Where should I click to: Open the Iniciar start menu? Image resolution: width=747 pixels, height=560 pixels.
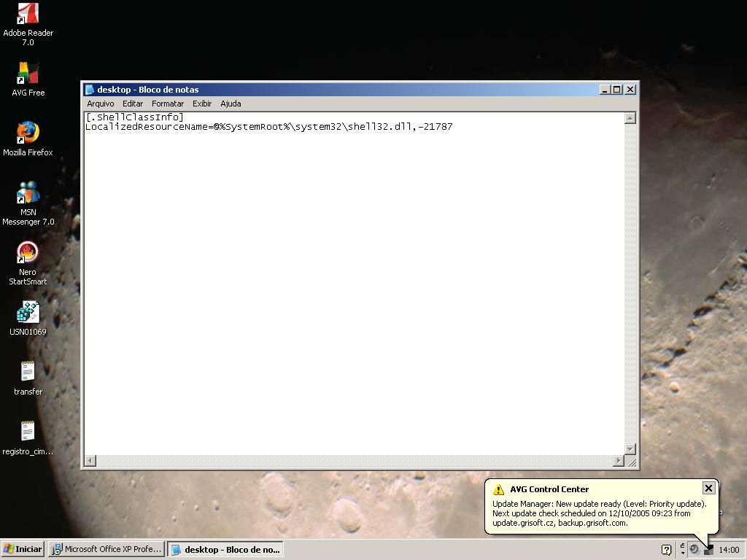coord(23,549)
